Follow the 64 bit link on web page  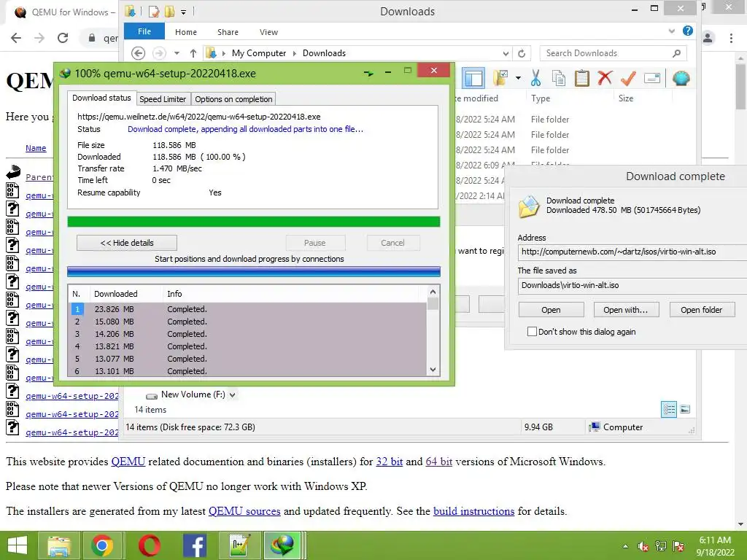tap(438, 462)
